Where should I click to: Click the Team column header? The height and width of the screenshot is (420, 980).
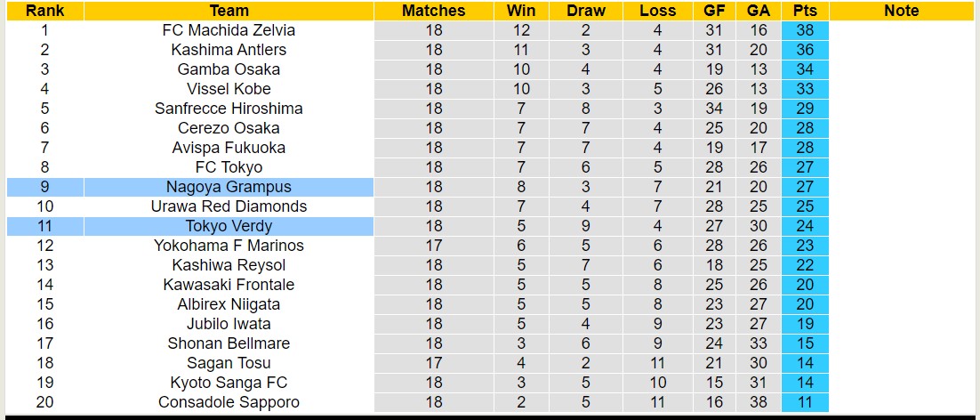tap(229, 11)
